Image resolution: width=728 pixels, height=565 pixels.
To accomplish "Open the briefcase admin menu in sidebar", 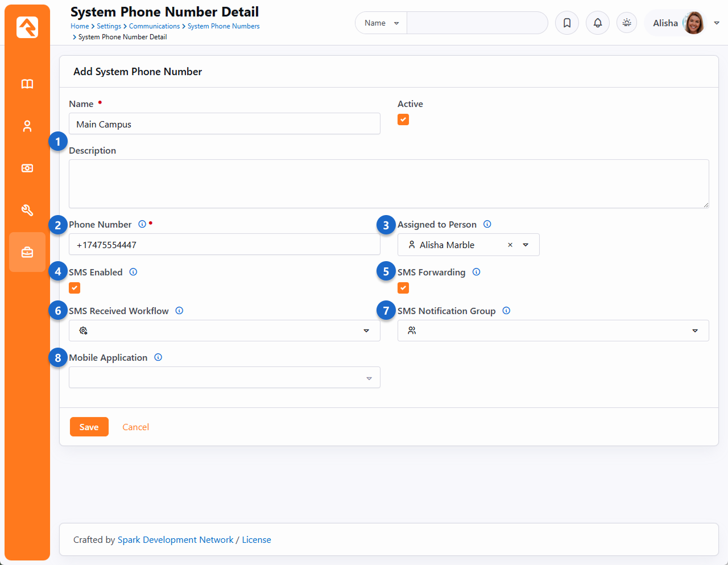I will pos(27,252).
